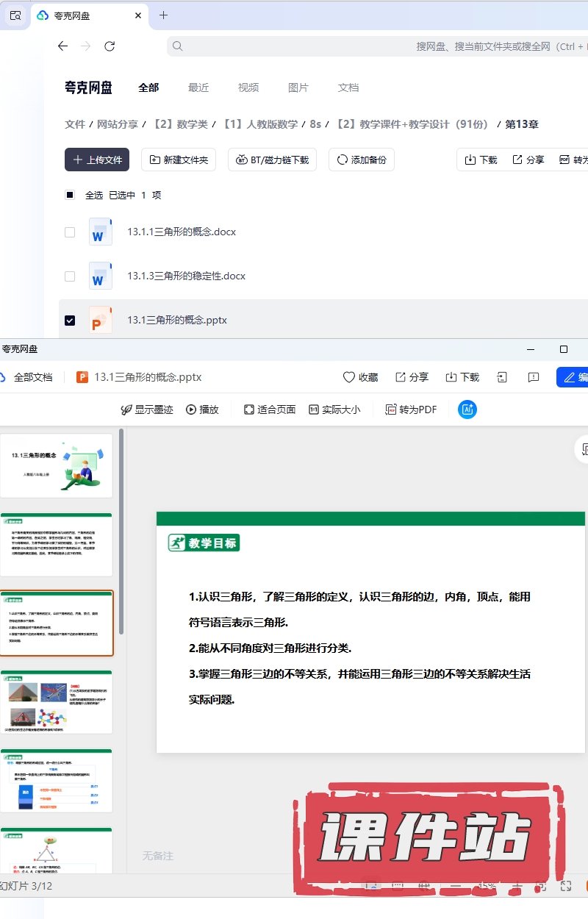The height and width of the screenshot is (919, 588).
Task: Convert the document with 转为PDF
Action: pyautogui.click(x=412, y=410)
